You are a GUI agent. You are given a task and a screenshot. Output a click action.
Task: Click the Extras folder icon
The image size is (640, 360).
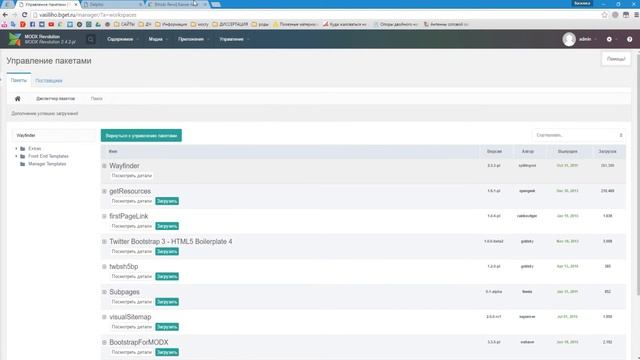[x=23, y=149]
